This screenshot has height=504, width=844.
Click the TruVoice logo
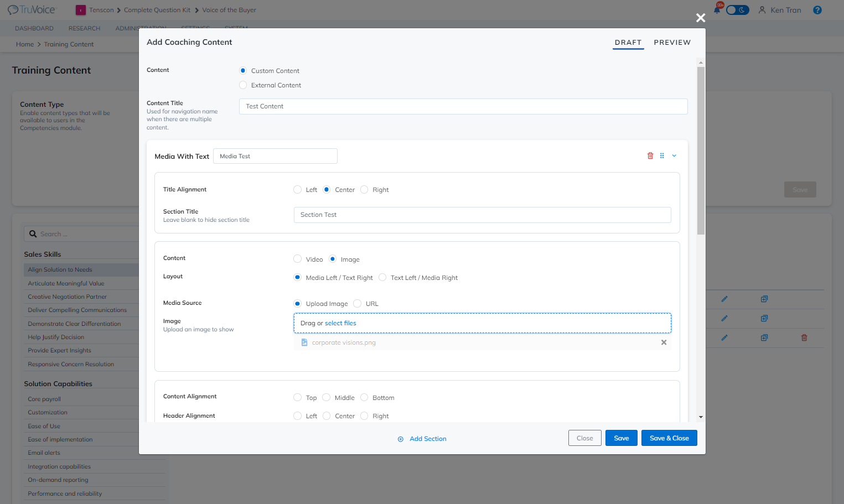[32, 10]
